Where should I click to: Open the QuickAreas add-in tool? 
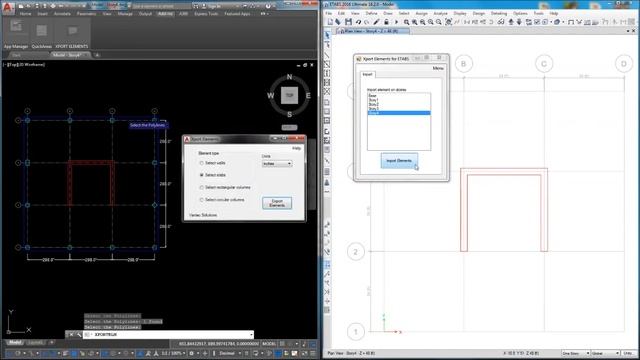42,35
